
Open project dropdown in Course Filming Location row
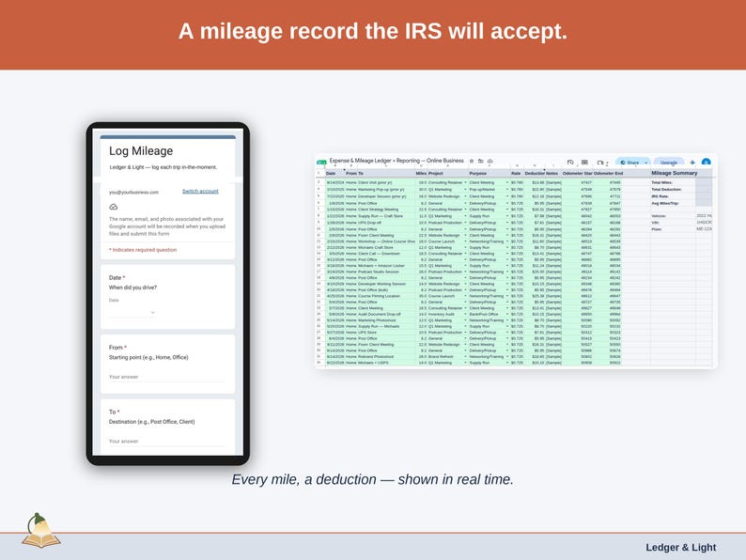(465, 296)
